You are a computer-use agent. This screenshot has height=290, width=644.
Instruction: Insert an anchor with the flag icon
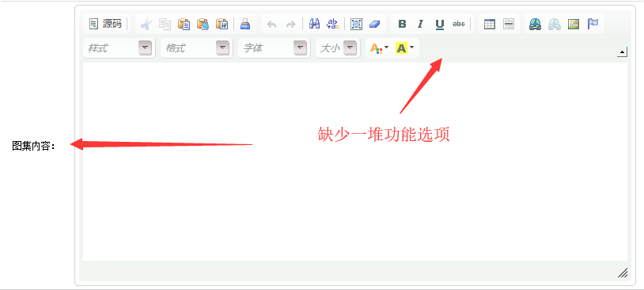pos(593,24)
